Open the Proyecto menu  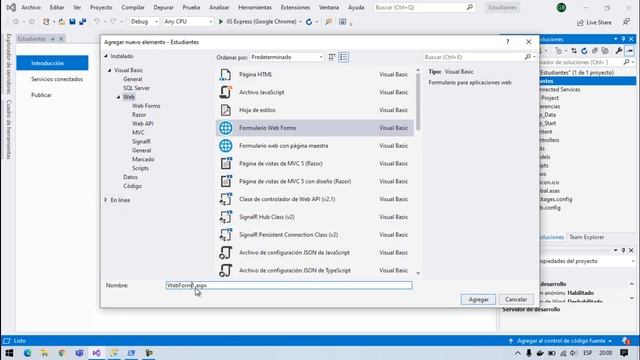pos(101,7)
